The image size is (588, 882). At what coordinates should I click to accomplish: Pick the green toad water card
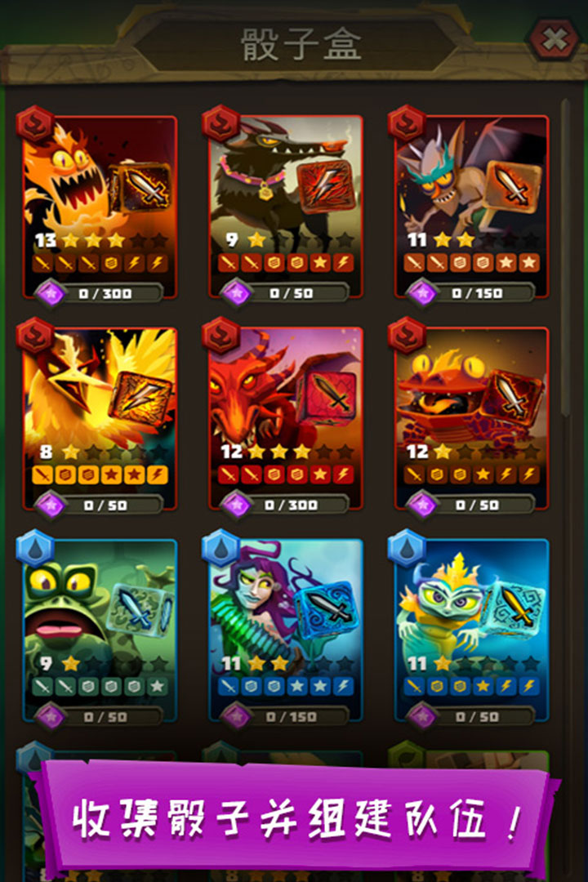pos(100,630)
